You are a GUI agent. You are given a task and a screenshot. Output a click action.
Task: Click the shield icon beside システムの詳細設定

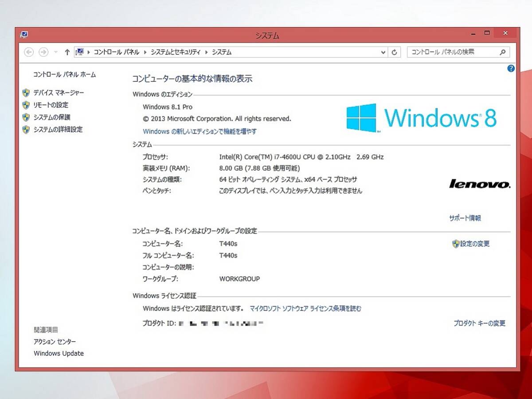[26, 130]
